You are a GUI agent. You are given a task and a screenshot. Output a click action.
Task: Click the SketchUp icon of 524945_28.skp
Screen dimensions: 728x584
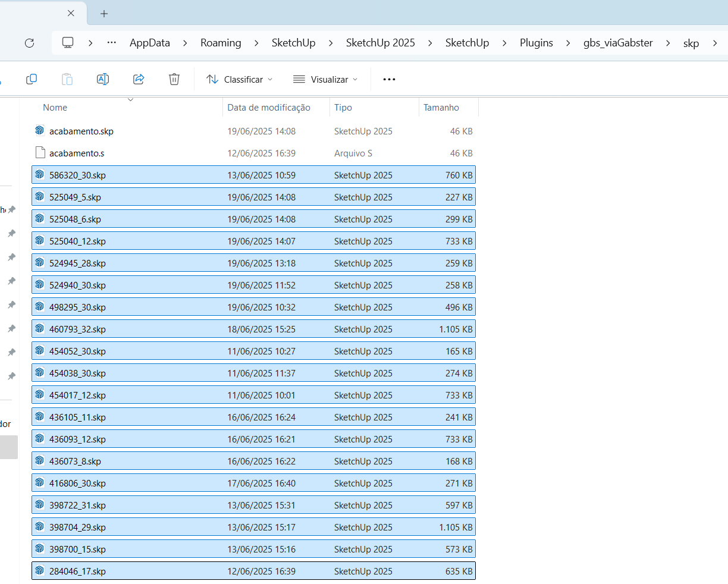(40, 262)
